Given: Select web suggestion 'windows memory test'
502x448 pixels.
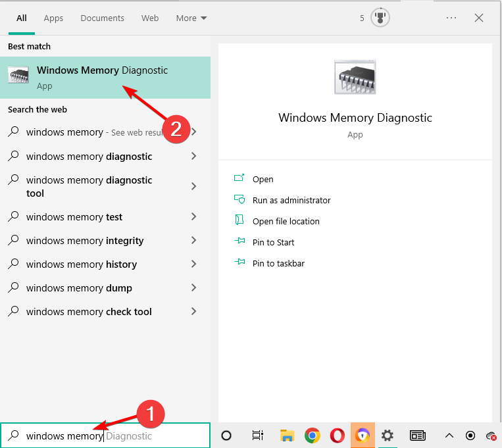Looking at the screenshot, I should coord(74,217).
